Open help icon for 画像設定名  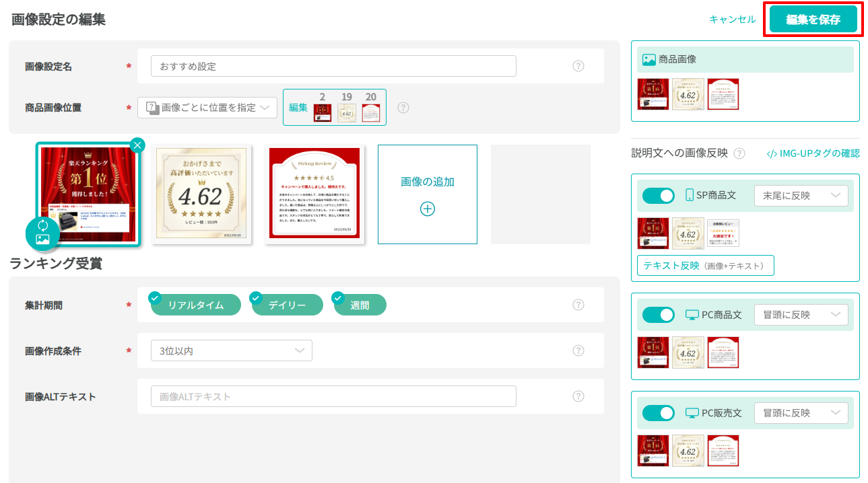[578, 66]
